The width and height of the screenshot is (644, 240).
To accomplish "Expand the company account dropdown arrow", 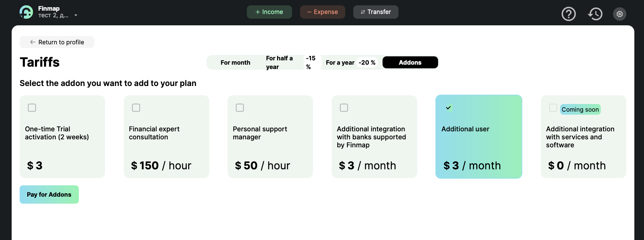I will tap(76, 15).
